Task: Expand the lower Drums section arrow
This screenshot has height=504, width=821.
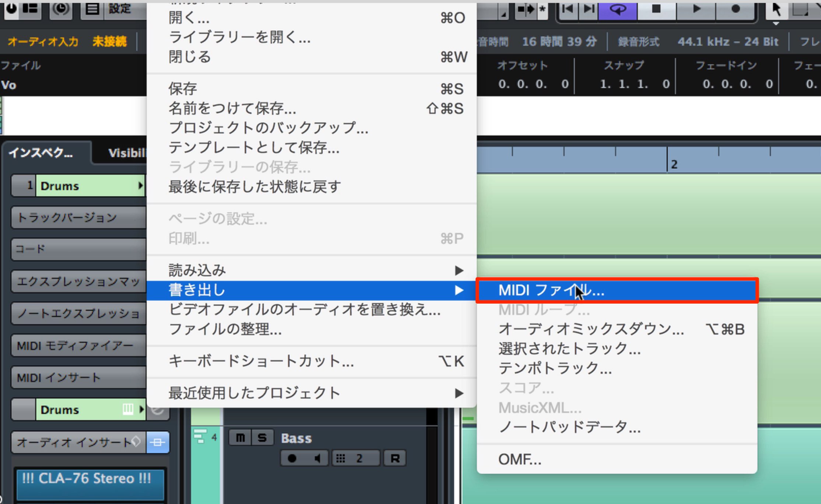Action: tap(142, 409)
